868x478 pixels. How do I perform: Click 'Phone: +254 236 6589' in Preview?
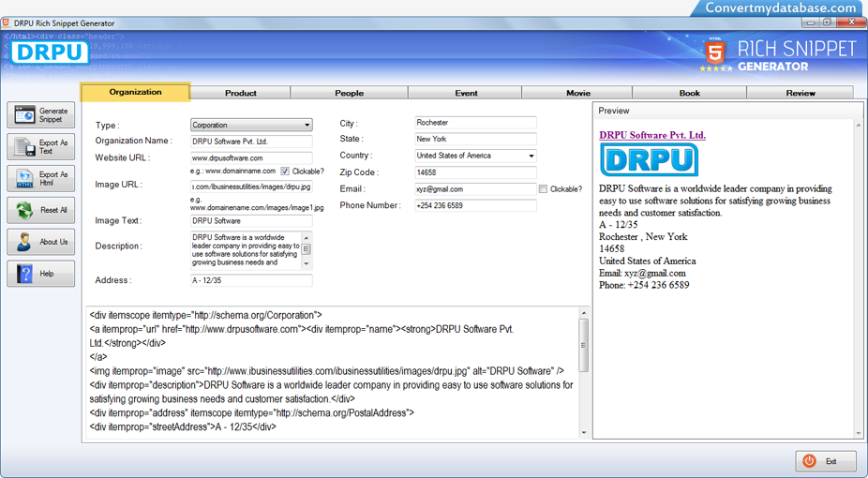[644, 285]
